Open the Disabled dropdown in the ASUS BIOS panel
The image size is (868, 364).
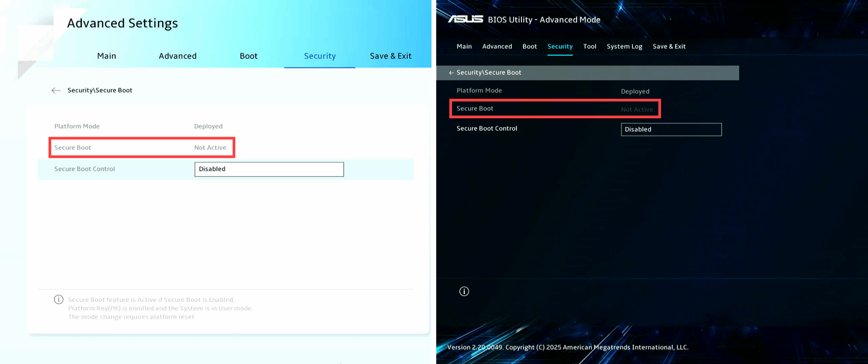671,129
